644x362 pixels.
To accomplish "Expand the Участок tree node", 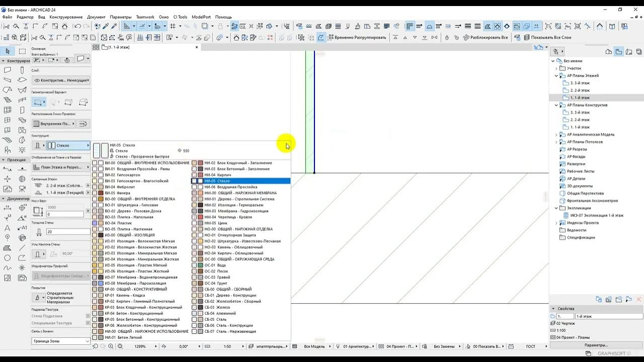I will click(x=556, y=68).
